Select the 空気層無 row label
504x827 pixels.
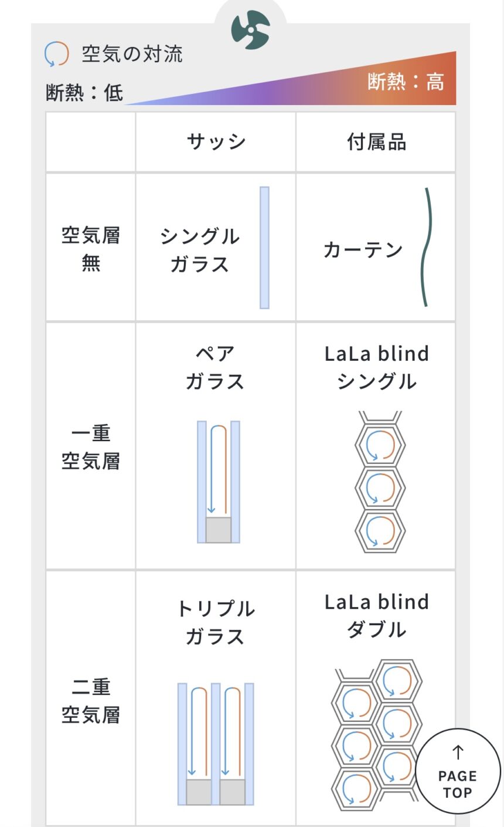pos(91,249)
